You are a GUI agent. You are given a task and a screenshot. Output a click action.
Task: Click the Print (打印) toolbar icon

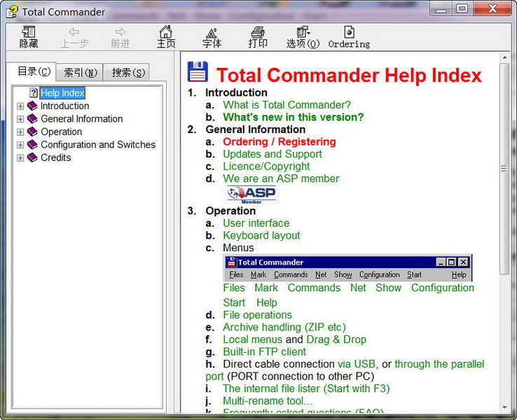click(258, 32)
